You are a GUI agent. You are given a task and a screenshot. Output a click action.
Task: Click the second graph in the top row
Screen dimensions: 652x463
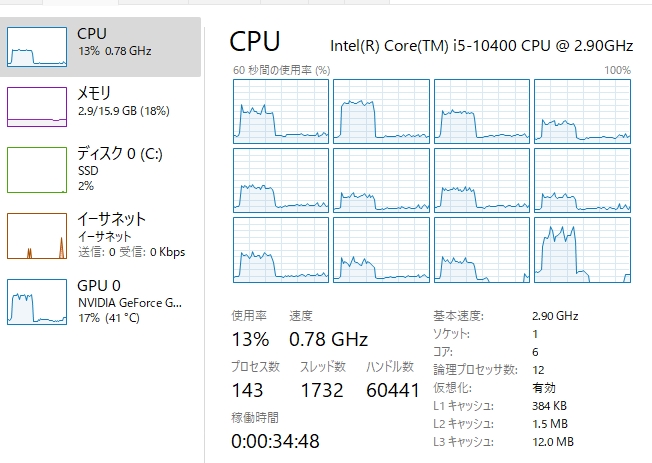point(381,110)
